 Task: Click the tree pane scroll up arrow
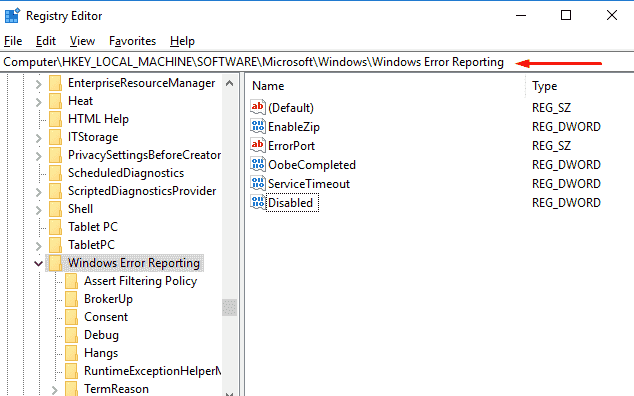click(229, 83)
